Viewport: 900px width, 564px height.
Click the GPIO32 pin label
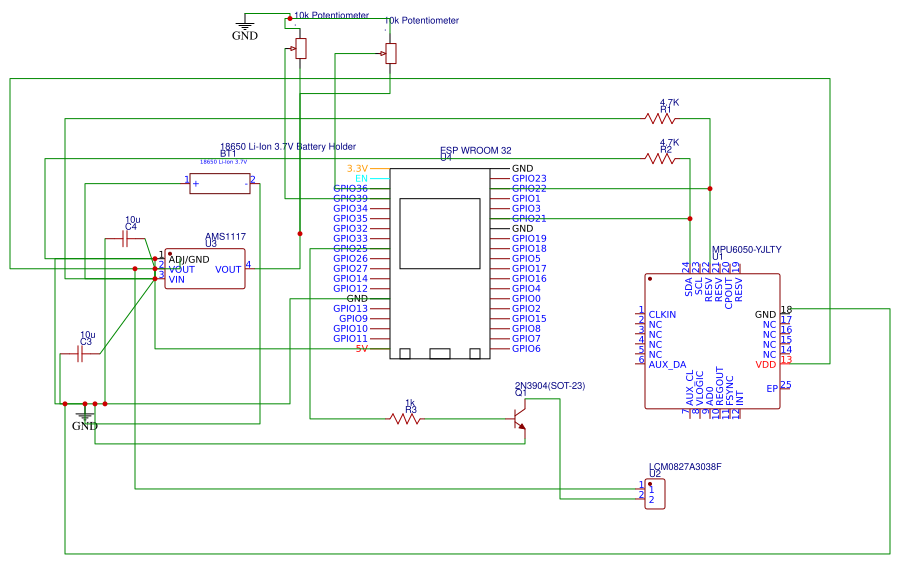[x=350, y=228]
